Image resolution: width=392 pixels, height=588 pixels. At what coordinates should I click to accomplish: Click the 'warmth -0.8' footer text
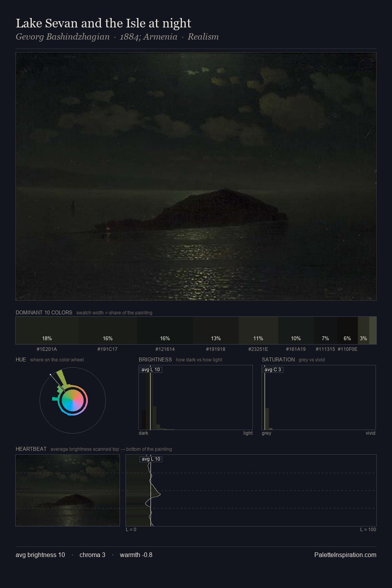click(136, 555)
